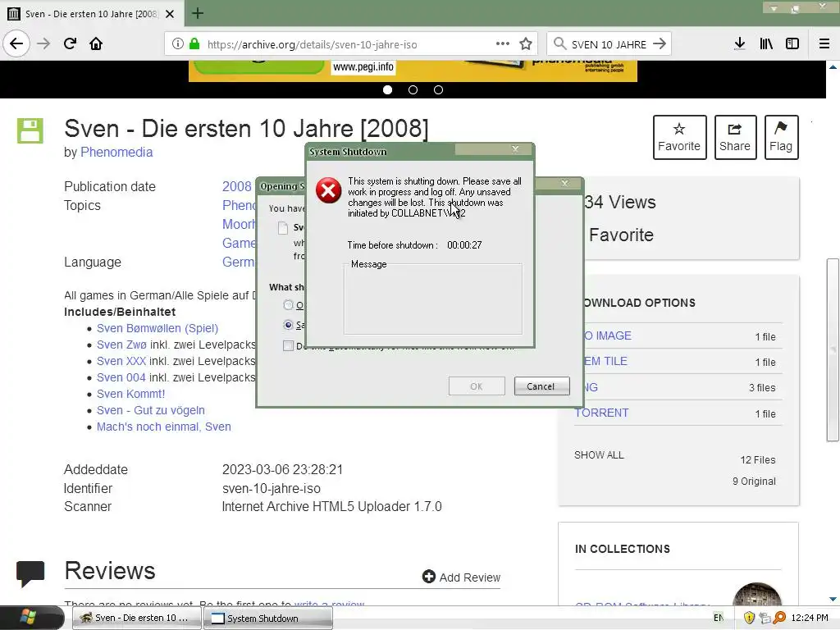Click the www.pegi.info banner
Screen dimensions: 840x630
click(x=363, y=67)
